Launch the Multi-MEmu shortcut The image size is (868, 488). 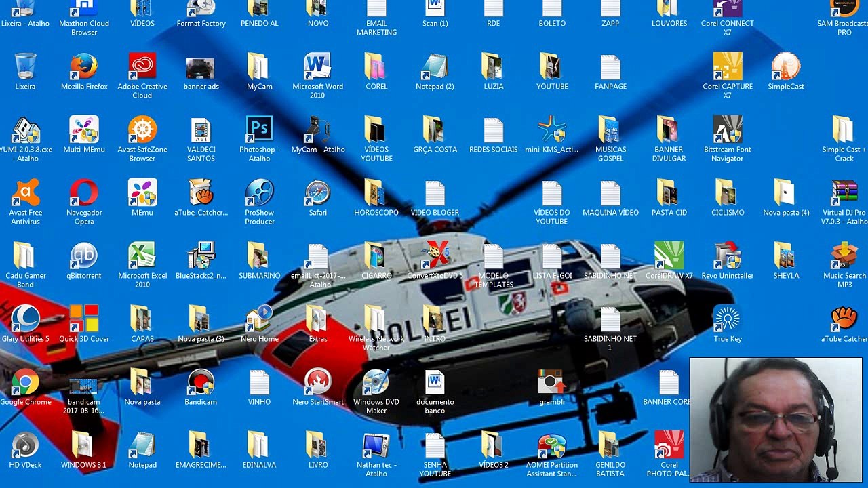[x=84, y=130]
